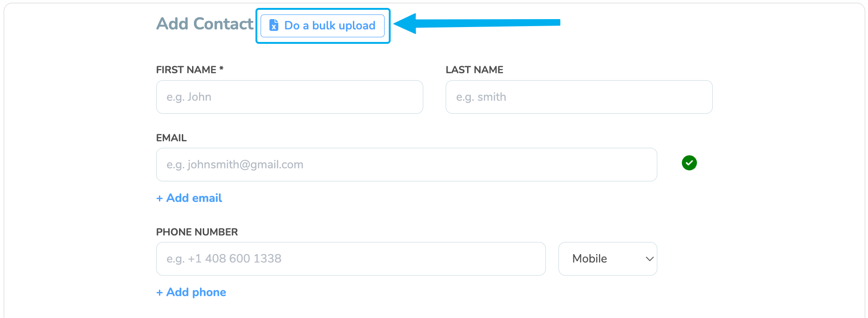Focus the First Name input field
This screenshot has height=318, width=868.
(289, 97)
